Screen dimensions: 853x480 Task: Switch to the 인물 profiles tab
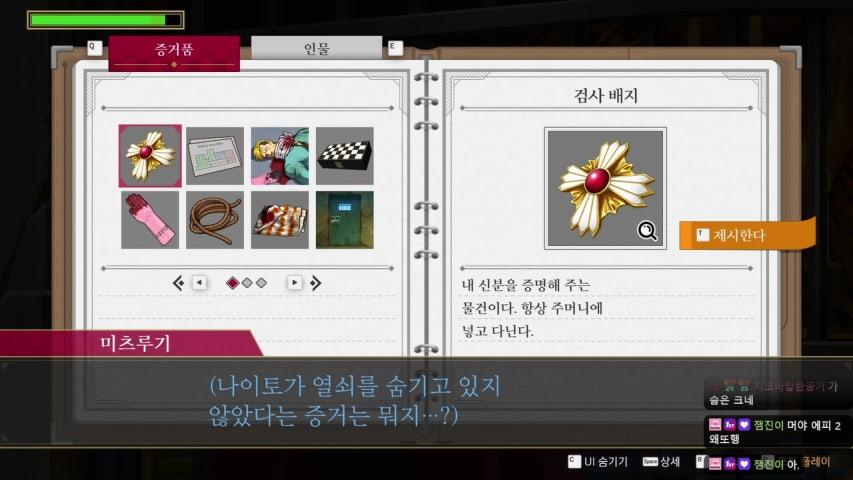click(x=317, y=48)
